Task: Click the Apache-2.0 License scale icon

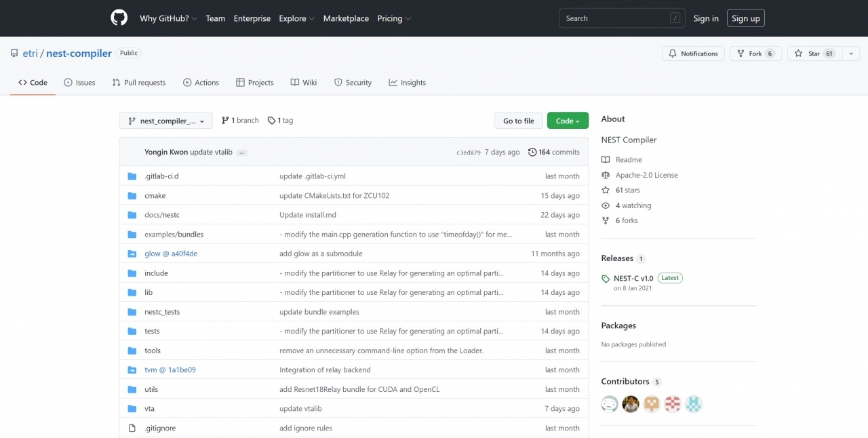Action: coord(606,175)
